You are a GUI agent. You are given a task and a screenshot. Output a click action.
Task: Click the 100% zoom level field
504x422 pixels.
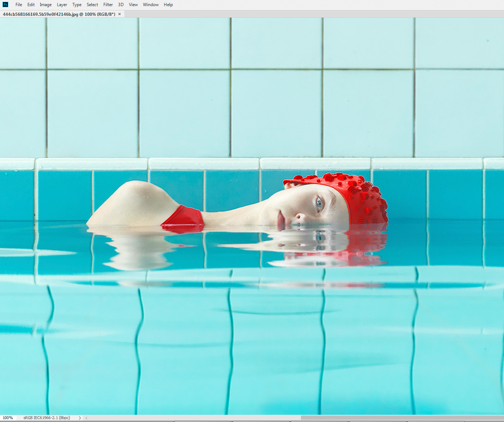coord(9,418)
